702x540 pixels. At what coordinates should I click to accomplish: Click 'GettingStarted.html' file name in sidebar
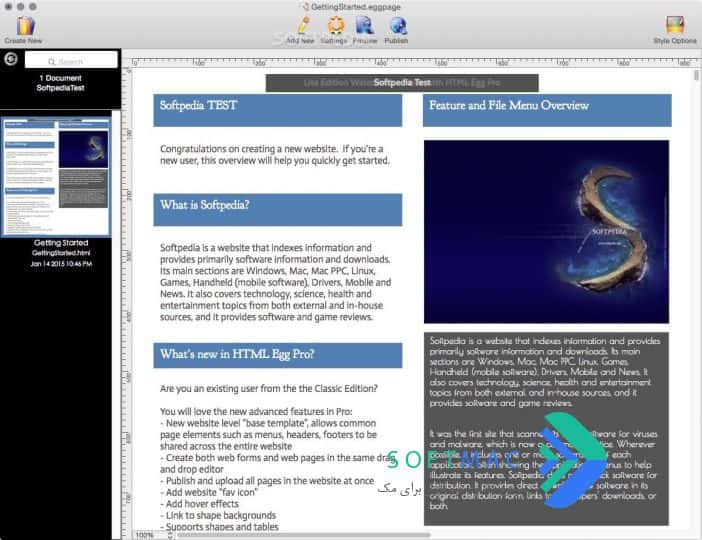point(61,253)
